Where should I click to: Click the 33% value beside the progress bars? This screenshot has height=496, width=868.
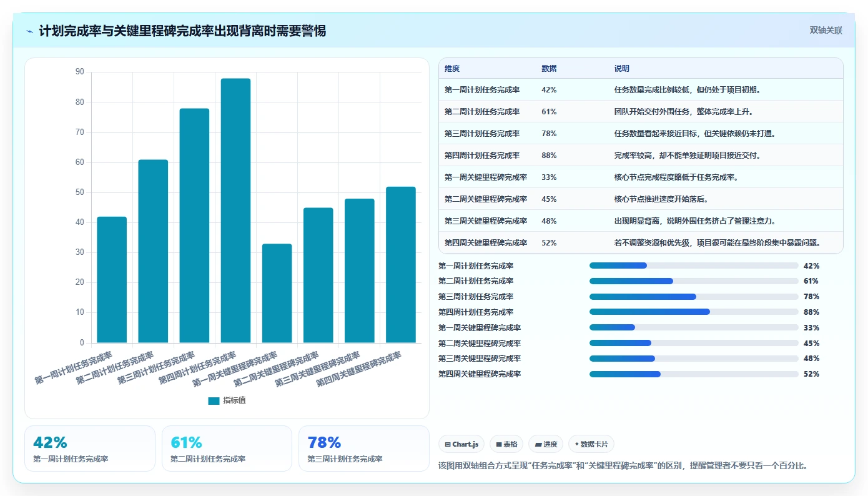pyautogui.click(x=812, y=328)
